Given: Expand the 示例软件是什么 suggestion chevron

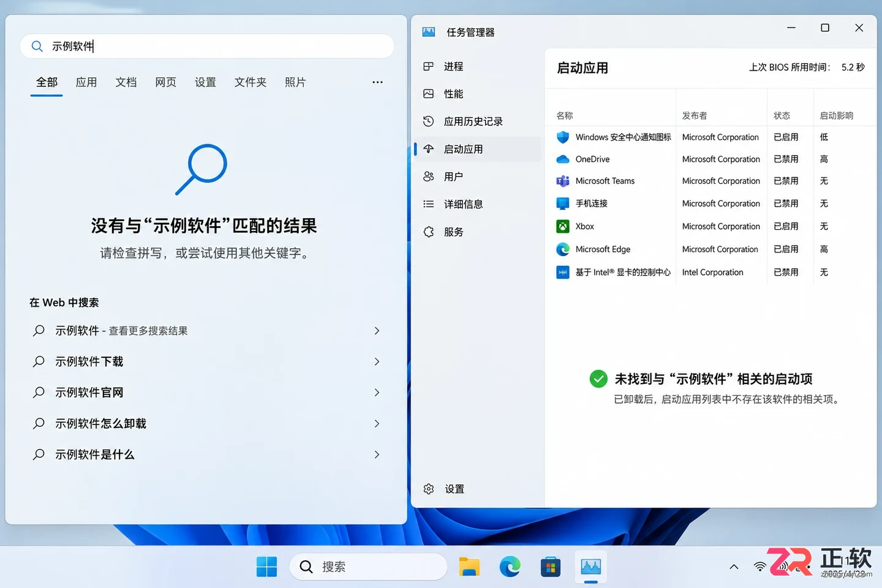Looking at the screenshot, I should point(377,454).
